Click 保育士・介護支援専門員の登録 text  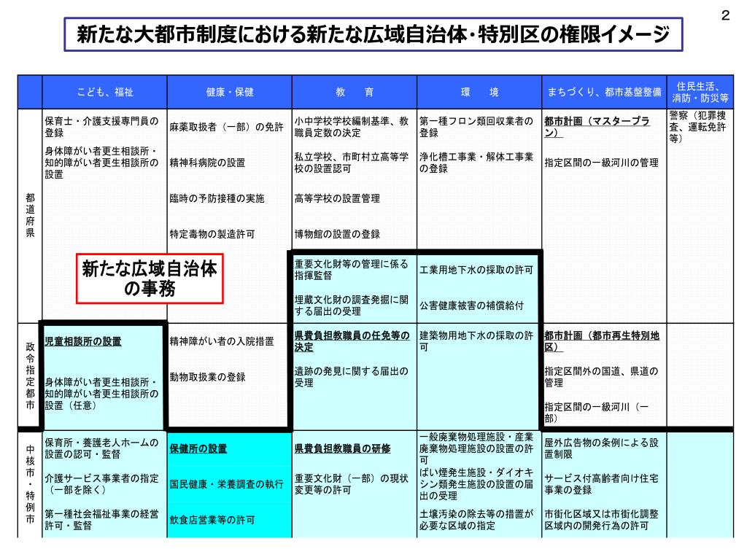(x=102, y=127)
